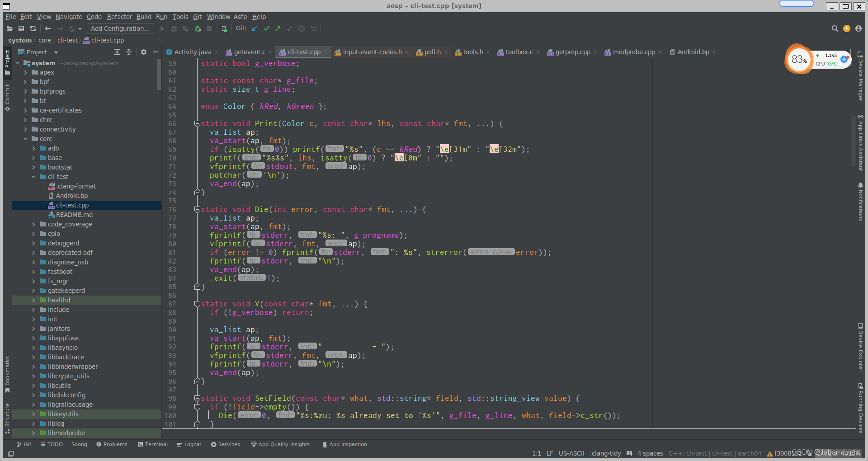
Task: Expand the libkeyutils folder
Action: [x=33, y=414]
